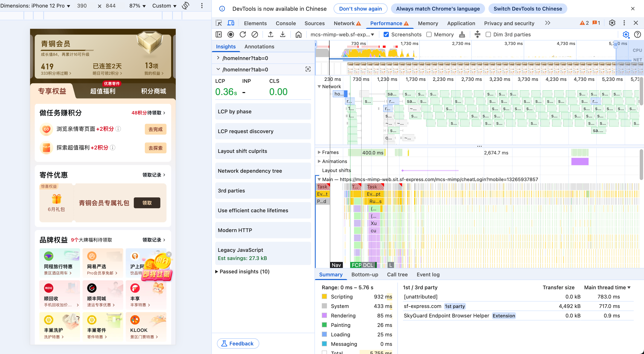Click the reload and record icon
The image size is (644, 354).
pyautogui.click(x=243, y=34)
